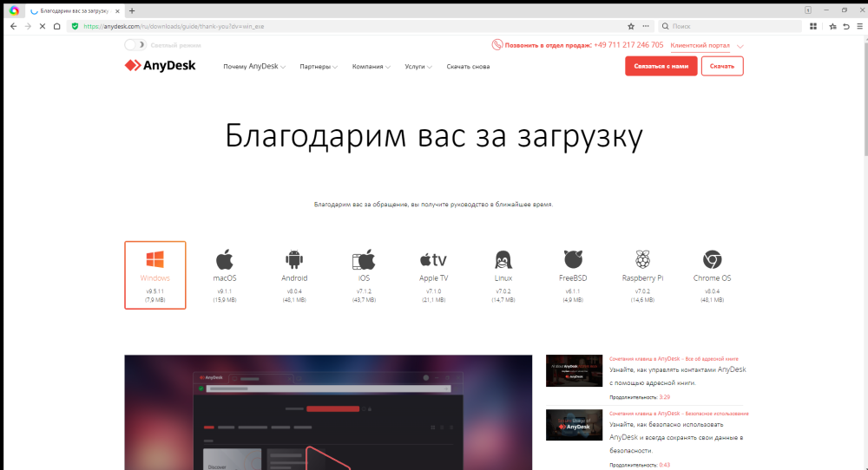Click the browser address bar URL
The image size is (868, 470).
(x=174, y=26)
